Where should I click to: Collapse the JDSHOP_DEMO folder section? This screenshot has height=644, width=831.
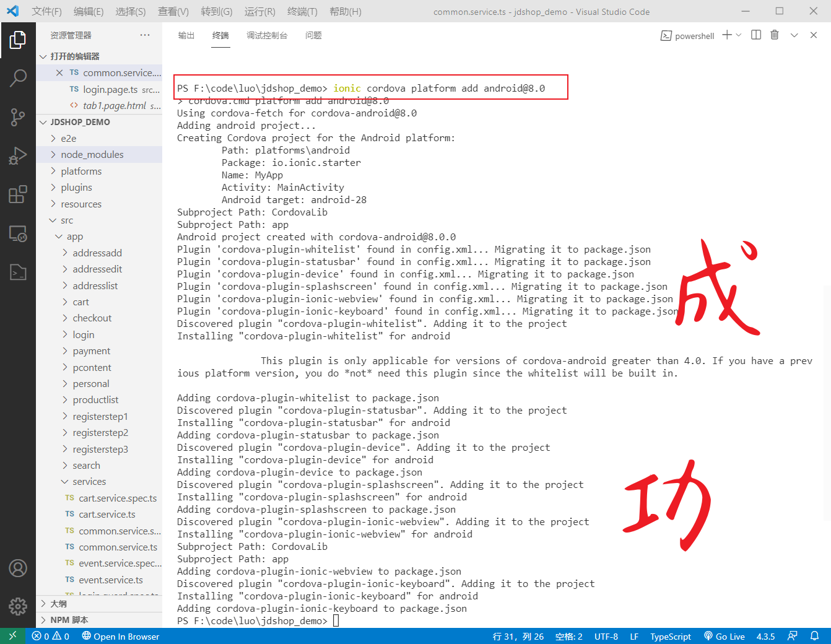(99, 122)
